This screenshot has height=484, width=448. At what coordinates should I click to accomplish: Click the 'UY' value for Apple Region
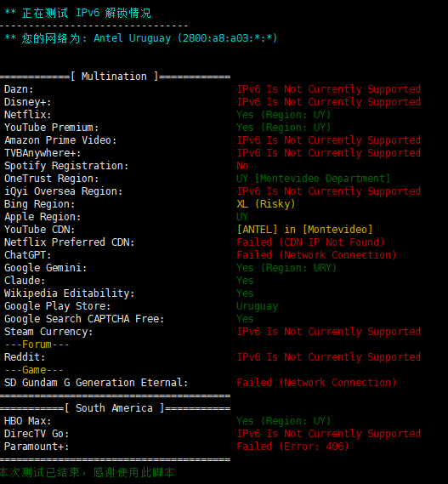point(242,217)
